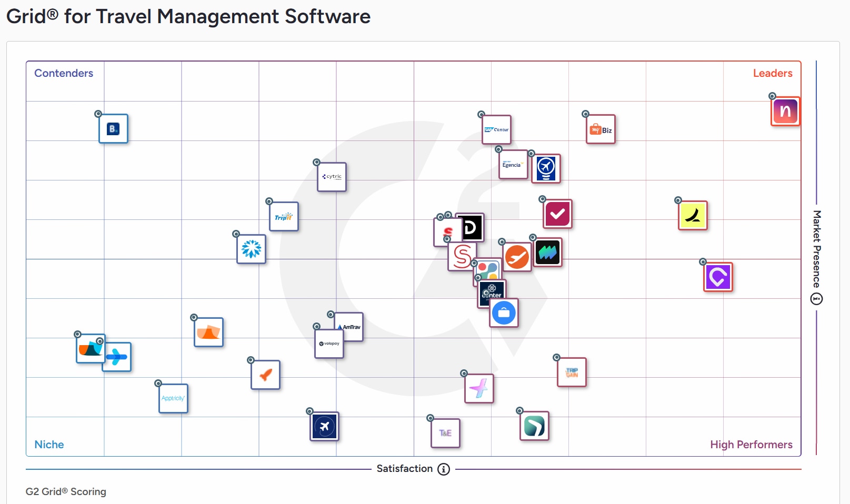Click the Market Presence axis indicator
Viewport: 850px width, 504px height.
point(816,298)
